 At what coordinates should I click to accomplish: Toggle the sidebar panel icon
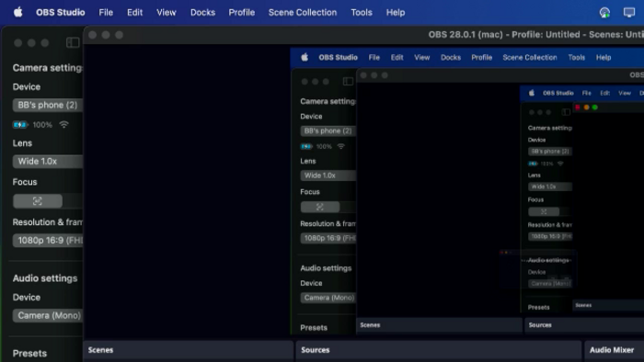pyautogui.click(x=73, y=42)
